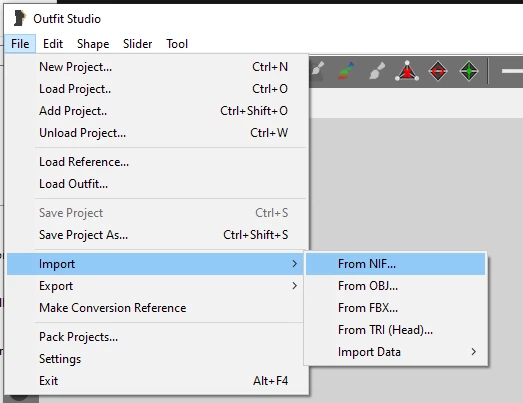This screenshot has width=523, height=403.
Task: Select the split edge green-cross diamond tool
Action: point(469,71)
